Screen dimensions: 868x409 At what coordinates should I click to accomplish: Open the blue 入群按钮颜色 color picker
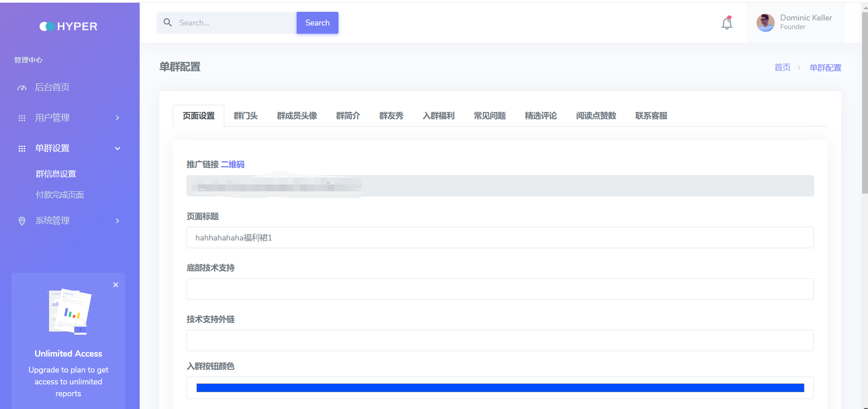(x=500, y=388)
